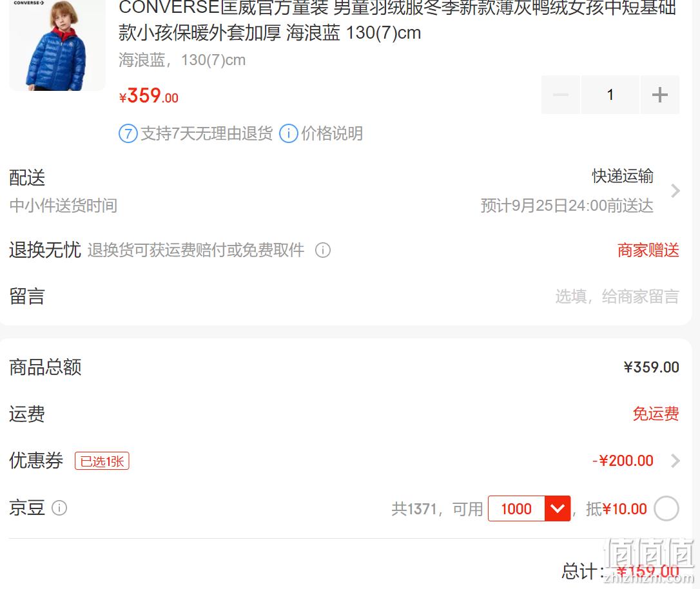The width and height of the screenshot is (700, 589).
Task: Expand coupon selection chevron
Action: 676,461
